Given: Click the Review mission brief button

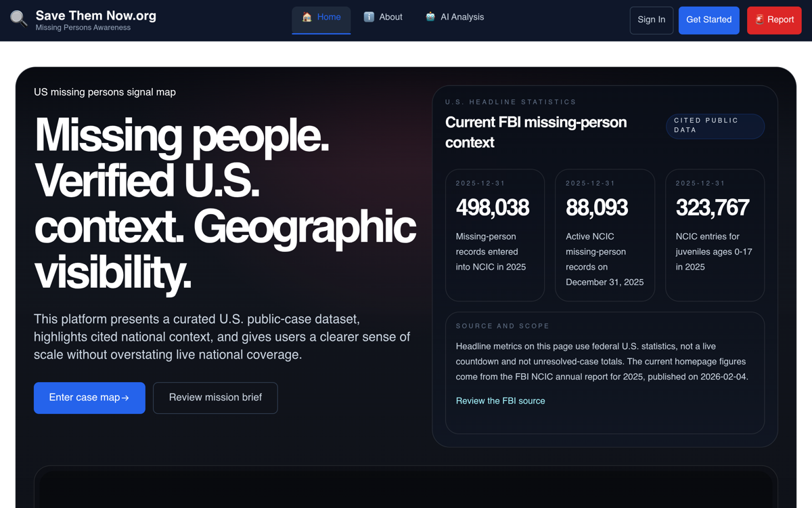Looking at the screenshot, I should (215, 398).
